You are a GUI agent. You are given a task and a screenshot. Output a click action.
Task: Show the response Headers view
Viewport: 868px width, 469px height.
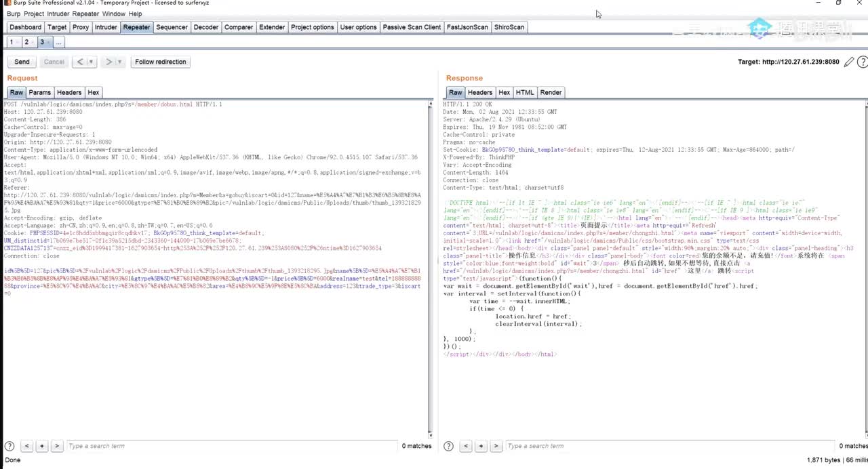tap(480, 92)
